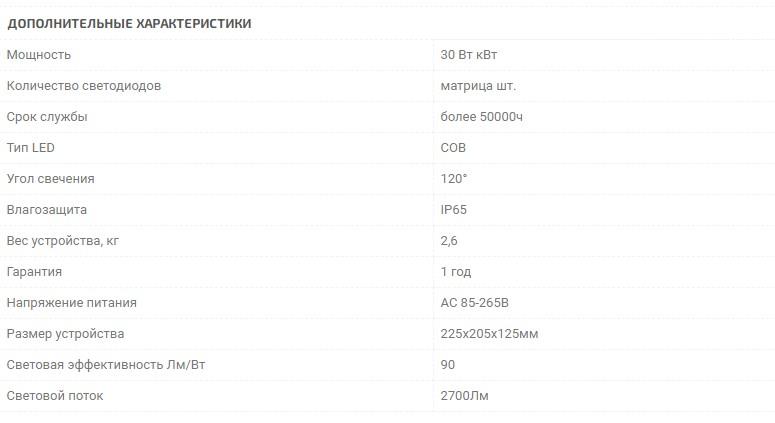Image resolution: width=775 pixels, height=423 pixels.
Task: Select the '2700Лм' luminous flux value
Action: (x=464, y=396)
